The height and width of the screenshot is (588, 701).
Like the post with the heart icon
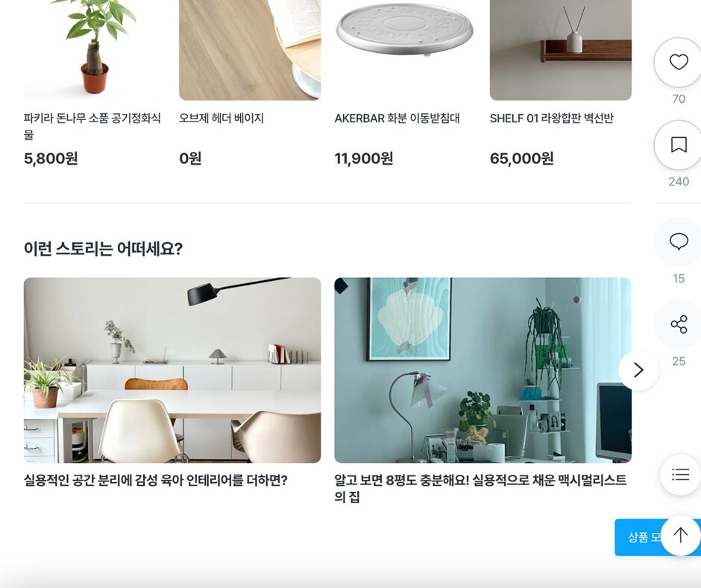678,62
